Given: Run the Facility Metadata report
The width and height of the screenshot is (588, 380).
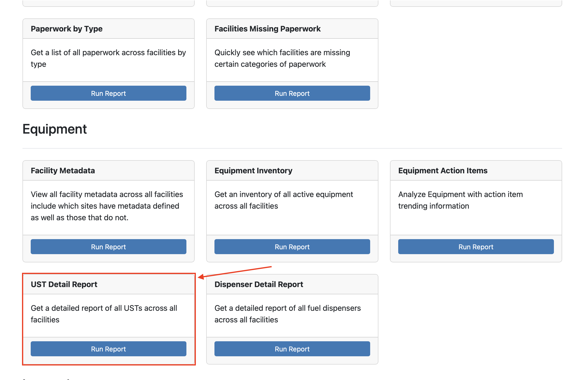Looking at the screenshot, I should [x=108, y=247].
